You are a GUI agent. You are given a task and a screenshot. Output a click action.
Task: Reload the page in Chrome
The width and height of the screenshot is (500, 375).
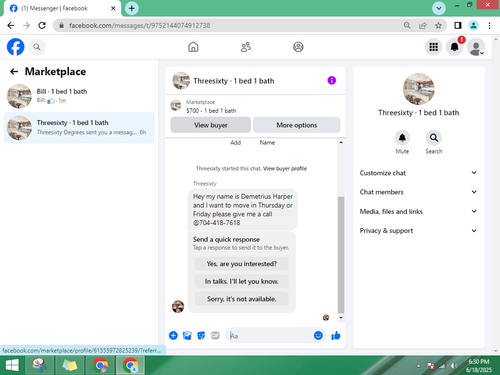coord(42,25)
